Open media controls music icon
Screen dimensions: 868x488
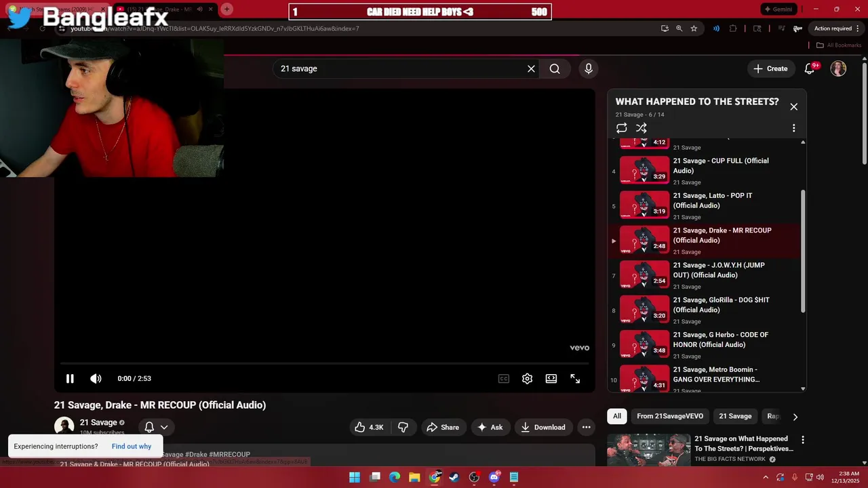coord(782,28)
